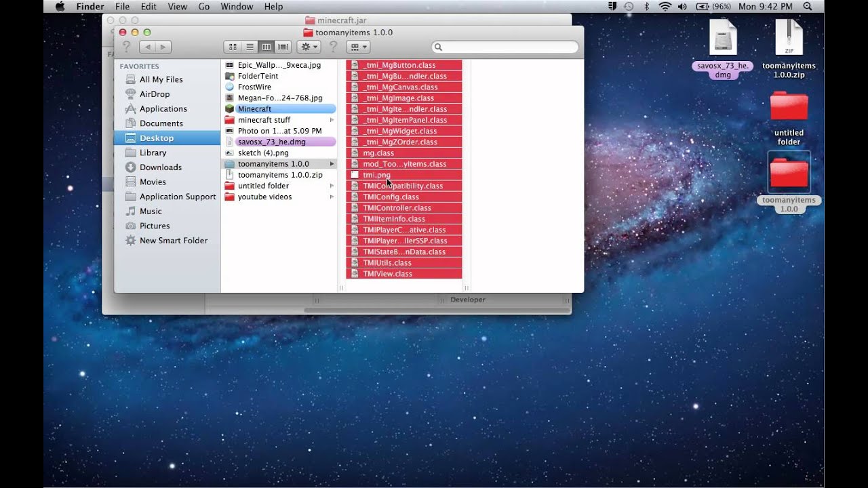The height and width of the screenshot is (488, 868).
Task: Open the View menu
Action: (x=177, y=6)
